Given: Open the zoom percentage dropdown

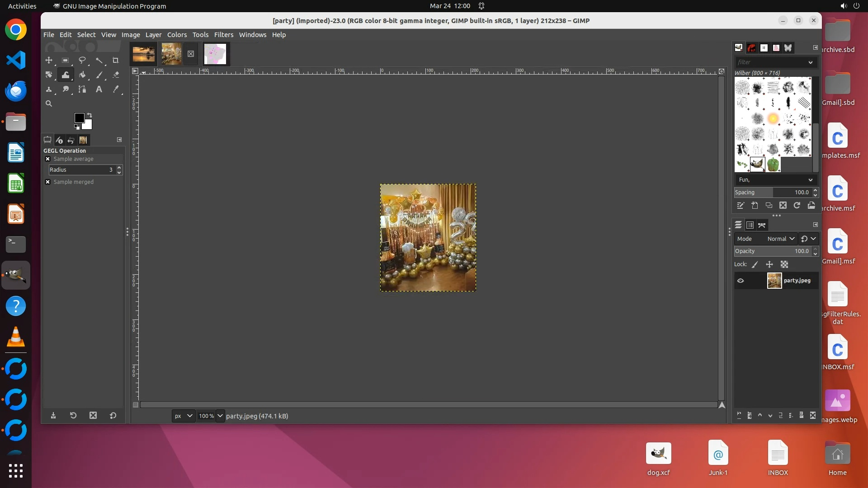Looking at the screenshot, I should [x=220, y=416].
